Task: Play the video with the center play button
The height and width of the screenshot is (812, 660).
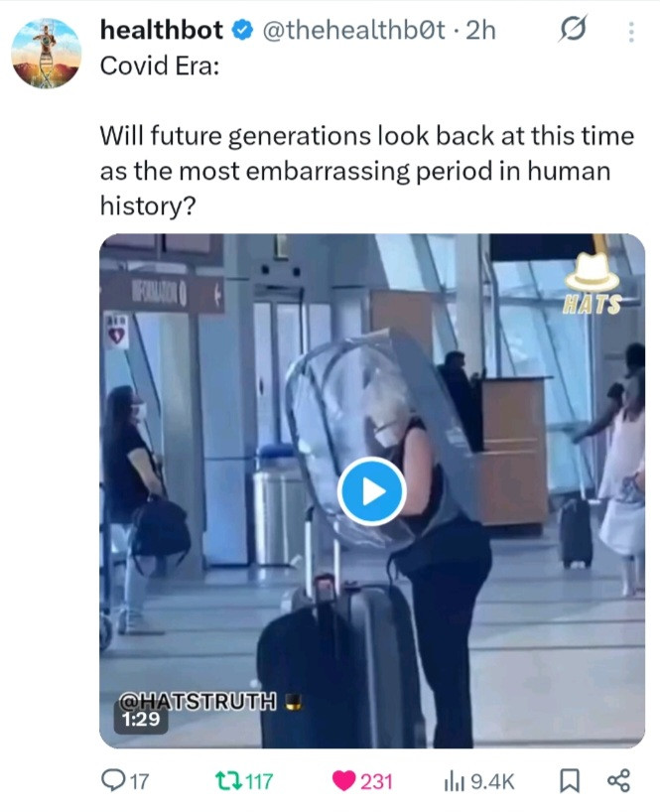Action: (371, 491)
